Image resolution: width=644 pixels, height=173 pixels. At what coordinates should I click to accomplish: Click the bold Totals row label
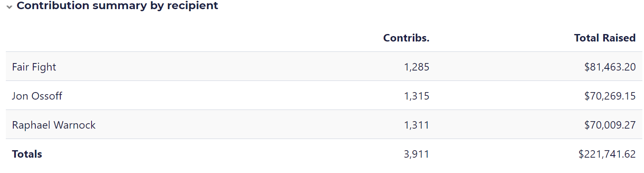27,154
